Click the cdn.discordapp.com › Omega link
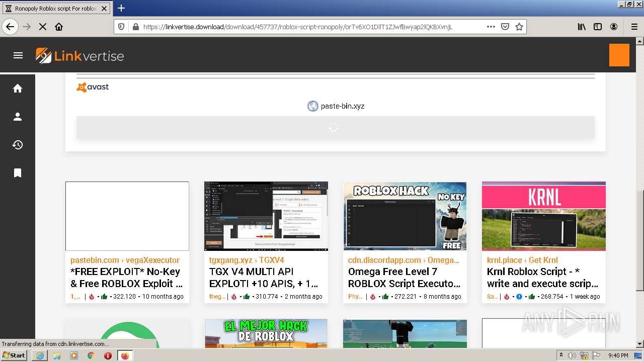644x362 pixels. click(404, 260)
